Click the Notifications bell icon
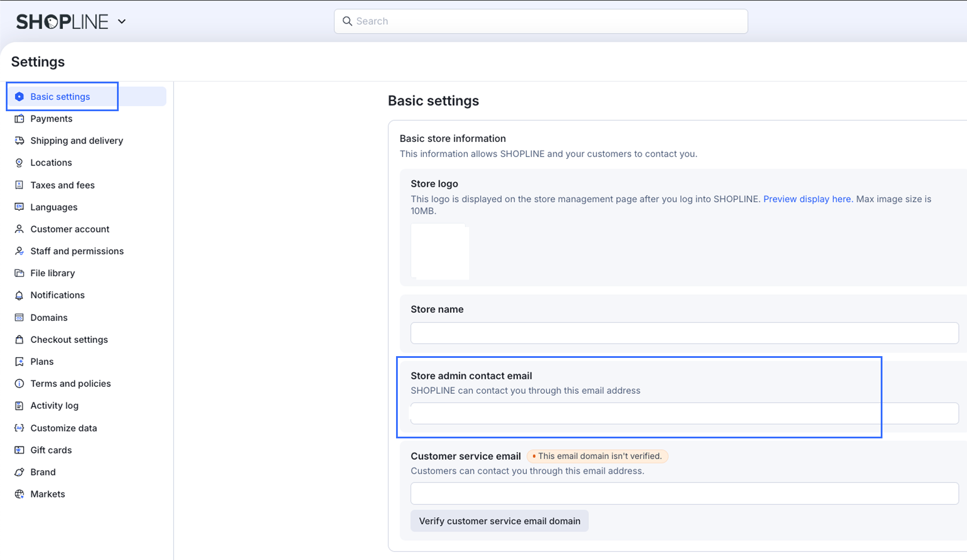 click(19, 295)
